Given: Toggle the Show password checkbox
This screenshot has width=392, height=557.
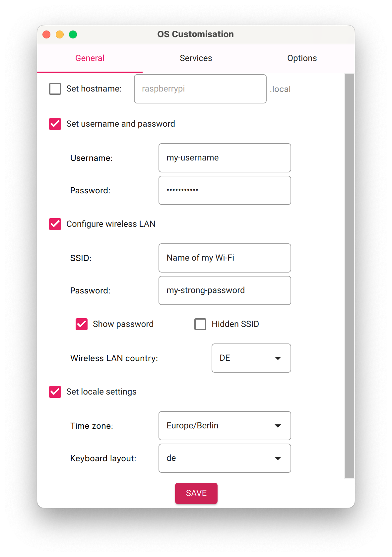Looking at the screenshot, I should (x=82, y=324).
